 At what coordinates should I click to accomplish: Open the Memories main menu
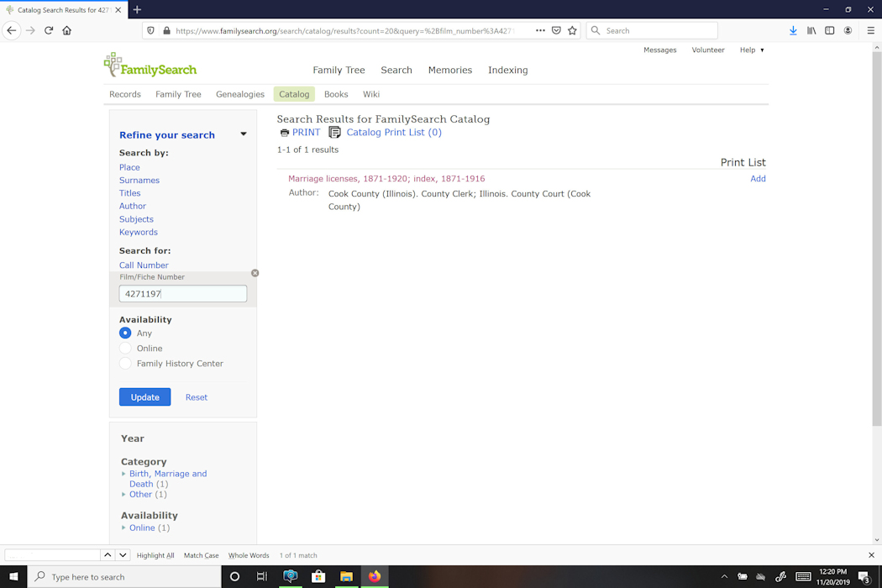click(450, 71)
